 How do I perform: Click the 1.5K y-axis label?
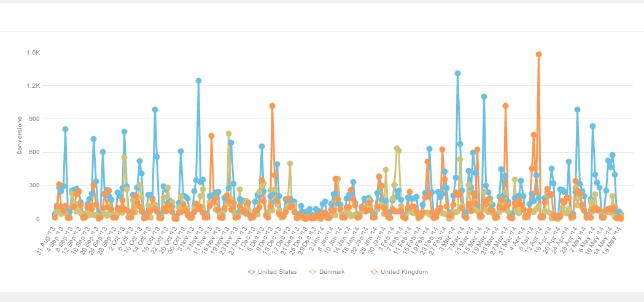(33, 53)
